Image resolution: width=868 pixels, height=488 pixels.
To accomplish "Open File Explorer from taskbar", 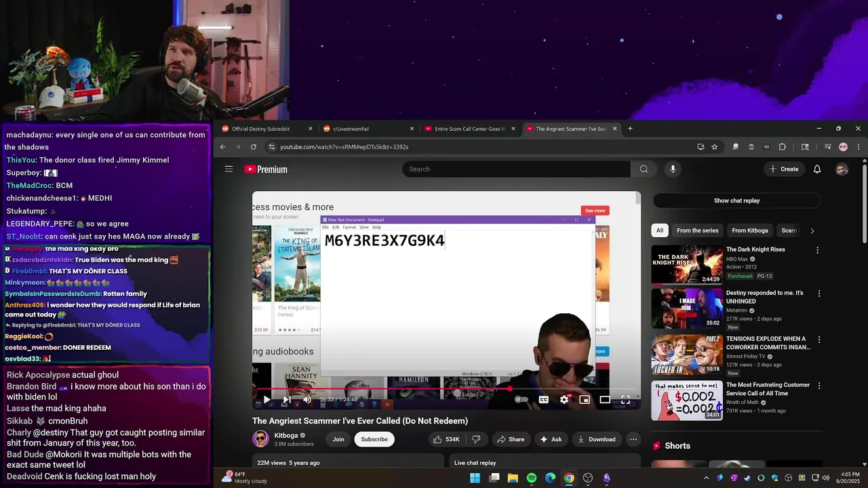I will pos(513,478).
